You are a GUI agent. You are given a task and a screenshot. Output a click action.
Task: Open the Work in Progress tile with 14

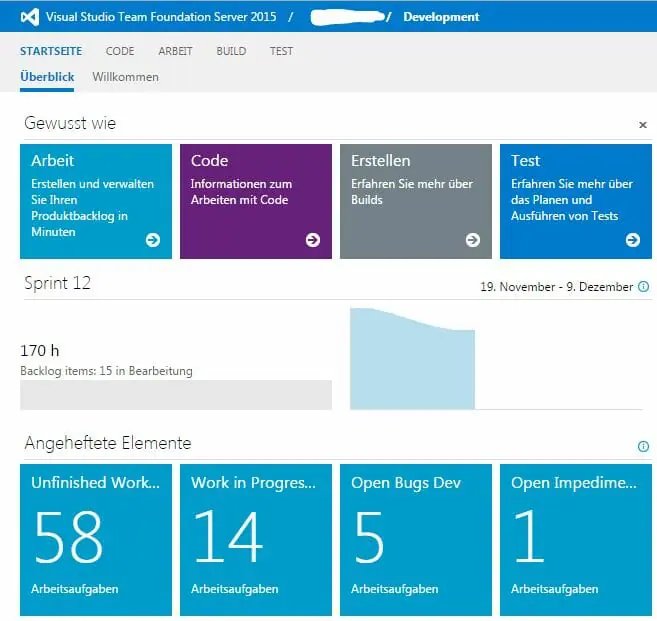point(256,540)
